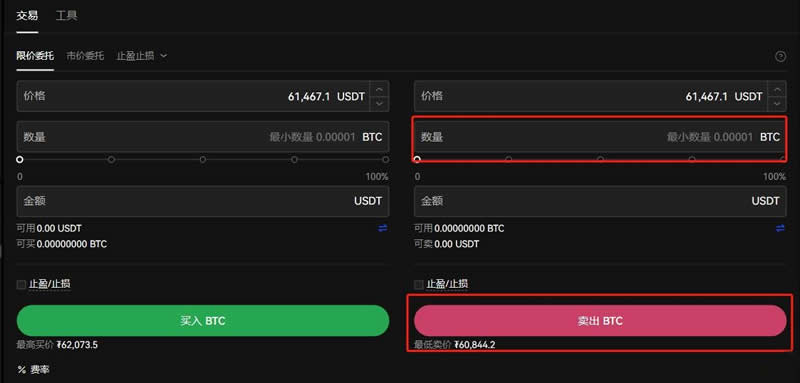The width and height of the screenshot is (800, 383).
Task: Click the buy-side 数量 quantity input field
Action: (203, 137)
